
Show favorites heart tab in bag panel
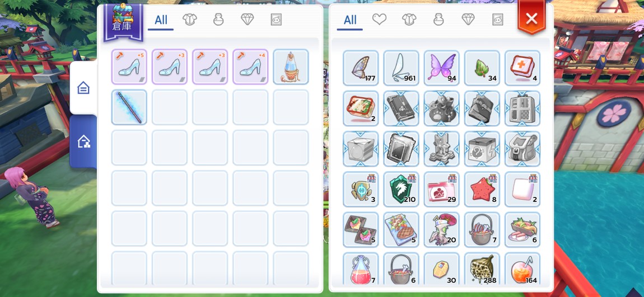(379, 19)
